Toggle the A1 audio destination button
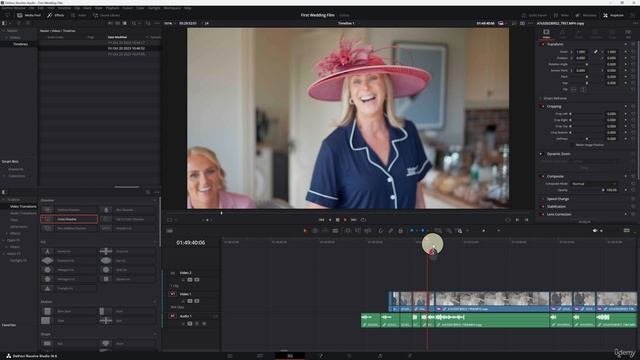640x360 pixels. click(172, 316)
